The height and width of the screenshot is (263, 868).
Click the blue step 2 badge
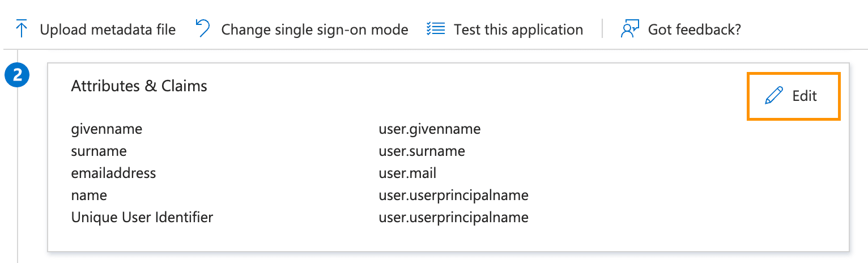pyautogui.click(x=18, y=75)
